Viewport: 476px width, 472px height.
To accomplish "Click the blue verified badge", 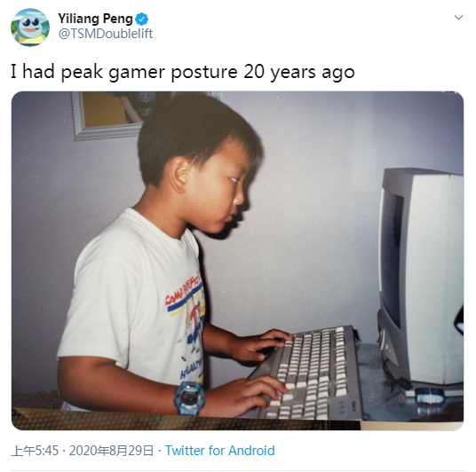I will click(141, 20).
